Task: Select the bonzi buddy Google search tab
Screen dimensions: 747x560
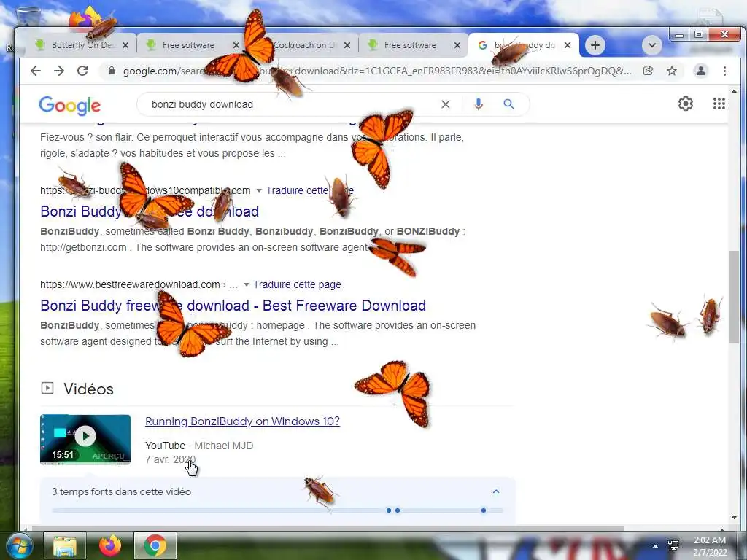Action: point(522,45)
